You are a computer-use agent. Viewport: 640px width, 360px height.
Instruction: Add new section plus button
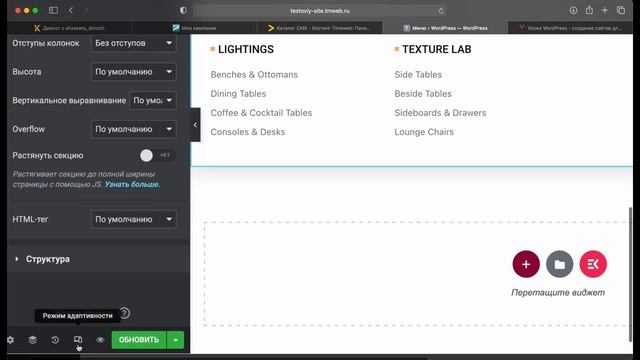click(526, 264)
